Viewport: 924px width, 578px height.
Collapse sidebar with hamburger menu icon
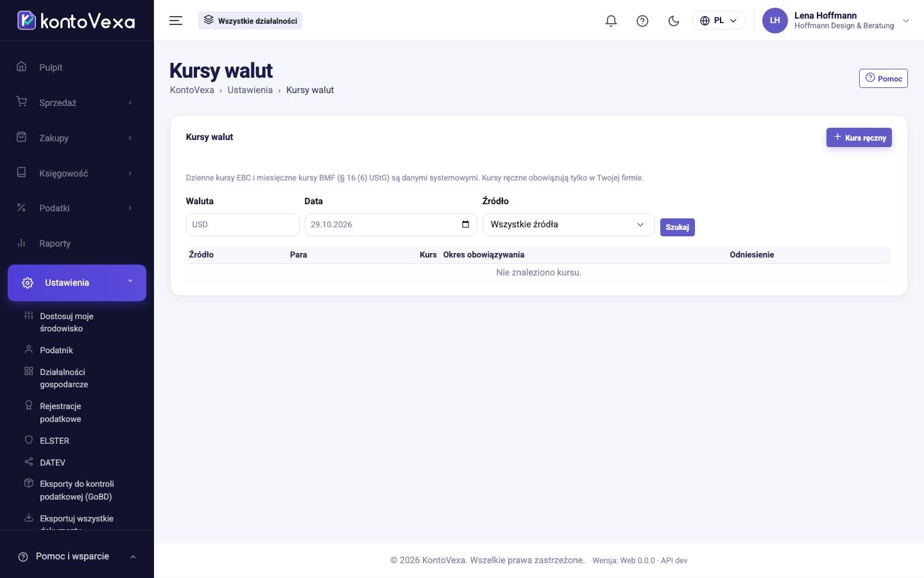(176, 21)
